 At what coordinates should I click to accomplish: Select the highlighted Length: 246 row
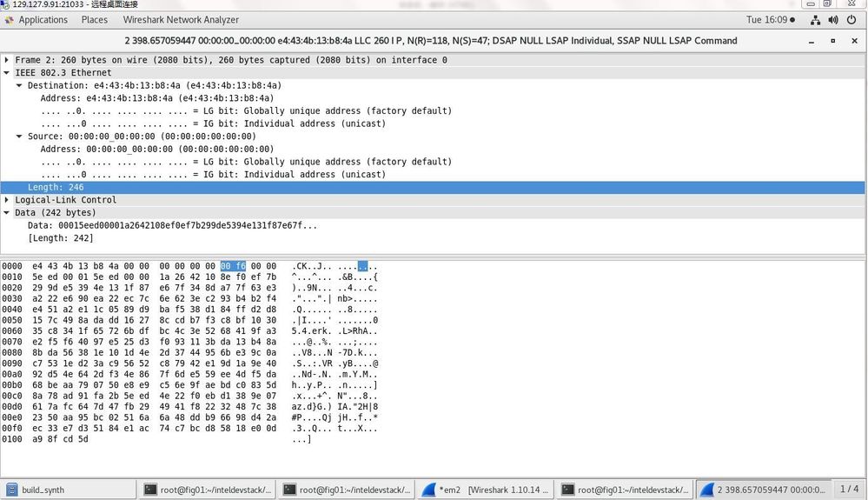433,187
